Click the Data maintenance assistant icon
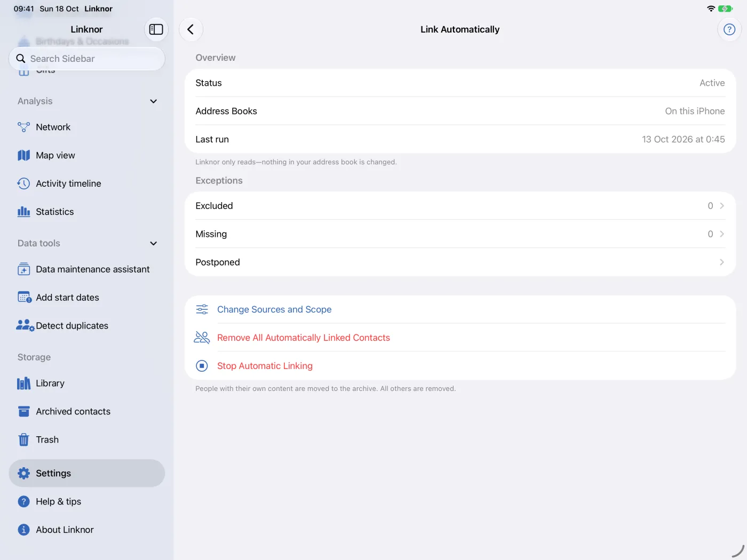 [x=23, y=269]
